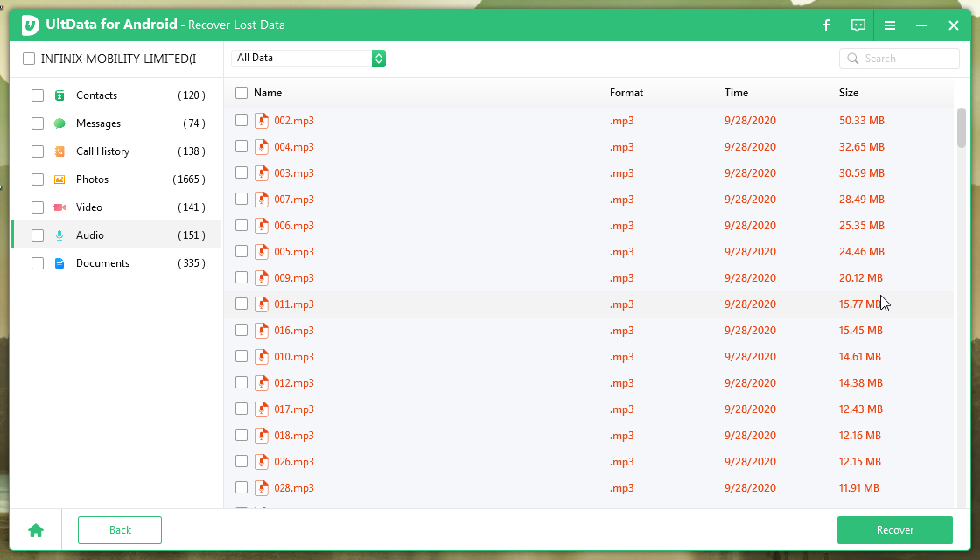Sort by the Format column header
Viewport: 980px width, 560px height.
626,93
